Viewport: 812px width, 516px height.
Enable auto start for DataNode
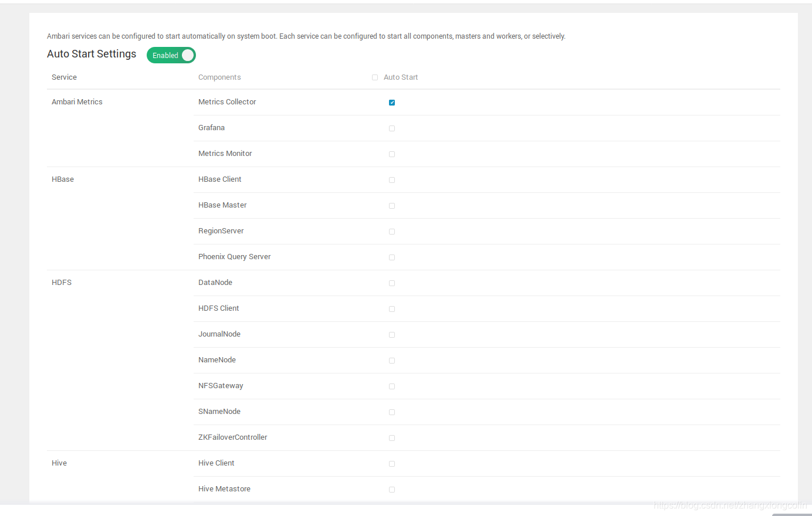click(392, 283)
